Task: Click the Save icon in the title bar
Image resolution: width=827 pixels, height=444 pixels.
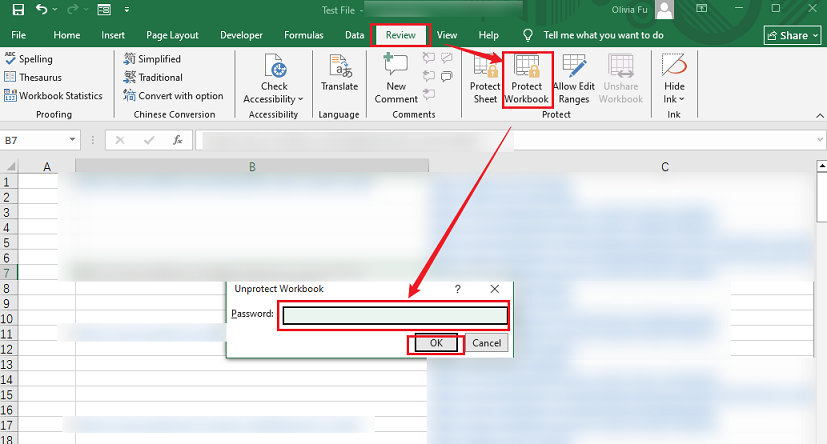Action: point(18,9)
